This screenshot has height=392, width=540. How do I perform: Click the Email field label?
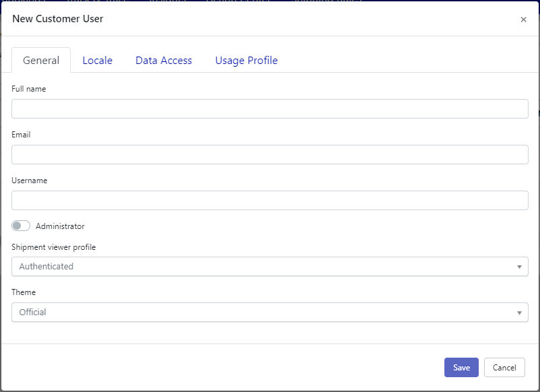(x=21, y=135)
